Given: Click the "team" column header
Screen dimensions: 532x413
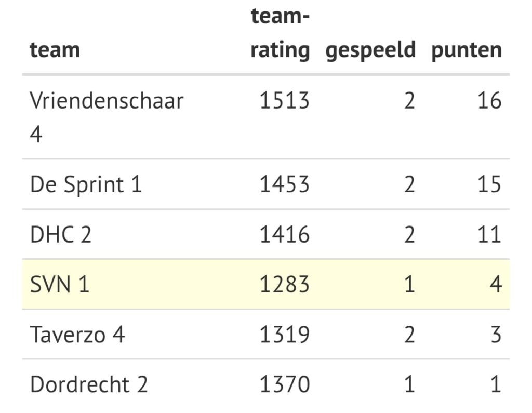Looking at the screenshot, I should pyautogui.click(x=55, y=50).
